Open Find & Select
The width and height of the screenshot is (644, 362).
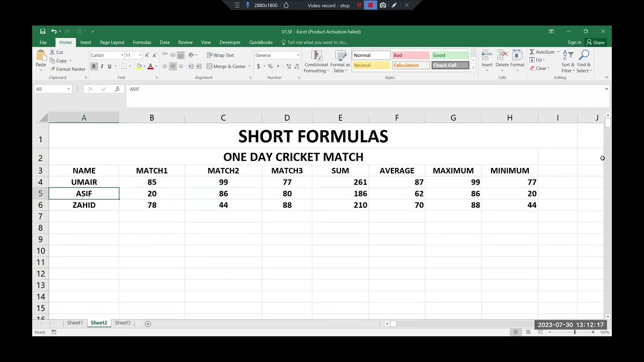(x=584, y=62)
